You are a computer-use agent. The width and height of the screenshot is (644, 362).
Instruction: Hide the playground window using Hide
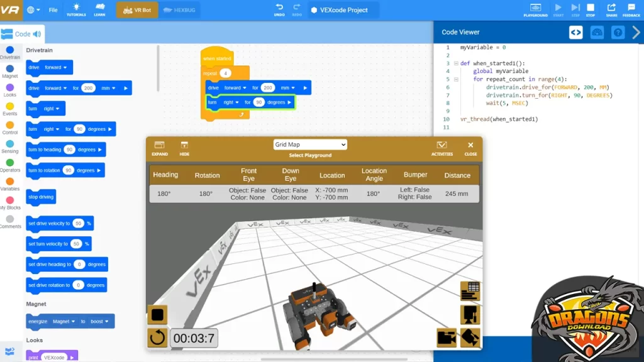point(184,148)
